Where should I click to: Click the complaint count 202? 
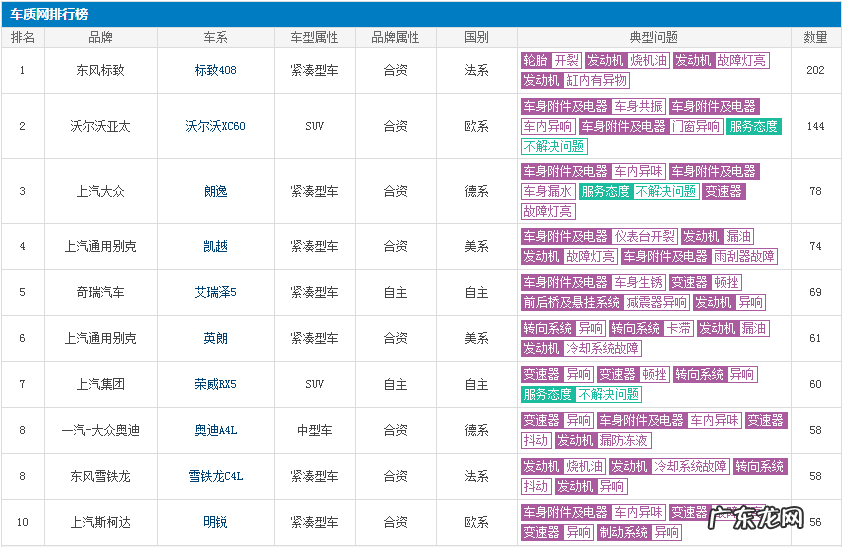pyautogui.click(x=815, y=70)
